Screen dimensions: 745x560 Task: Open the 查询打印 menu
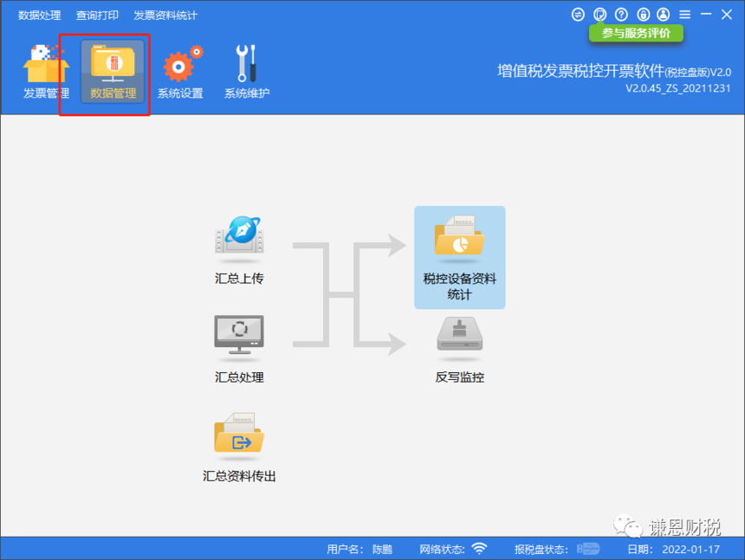97,16
